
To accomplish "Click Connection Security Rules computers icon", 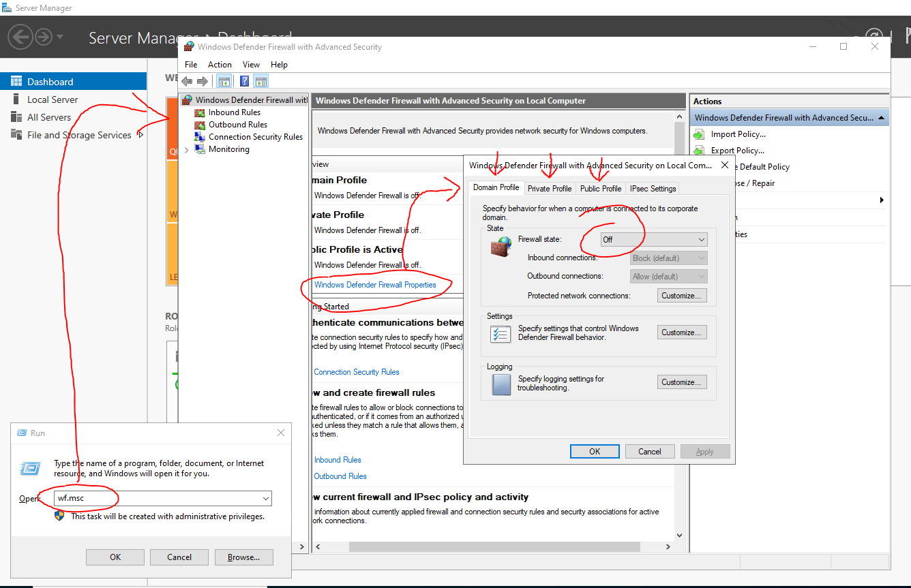I will click(x=200, y=137).
